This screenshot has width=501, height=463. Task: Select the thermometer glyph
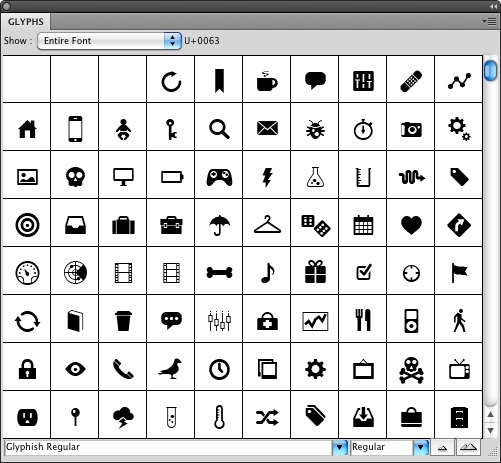pos(219,417)
